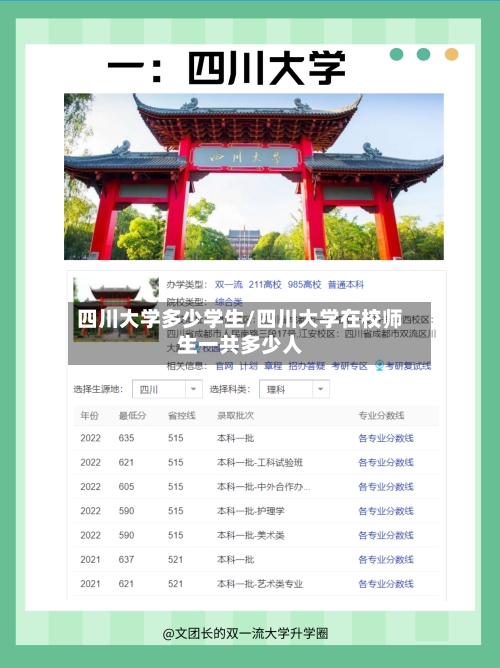
Task: Open the 985高校 tag link
Action: [304, 285]
